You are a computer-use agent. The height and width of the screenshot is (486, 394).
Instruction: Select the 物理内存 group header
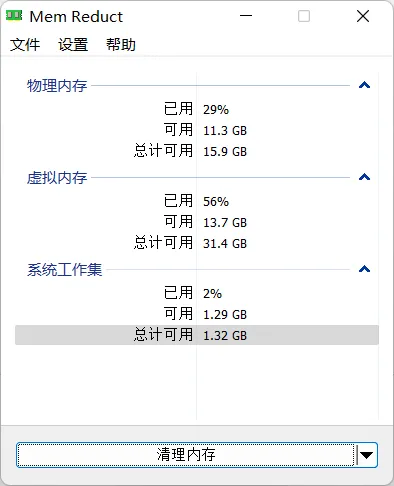tap(57, 86)
